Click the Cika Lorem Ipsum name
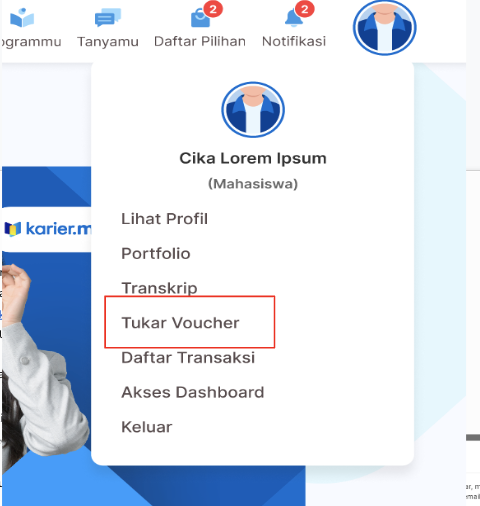 (x=253, y=158)
